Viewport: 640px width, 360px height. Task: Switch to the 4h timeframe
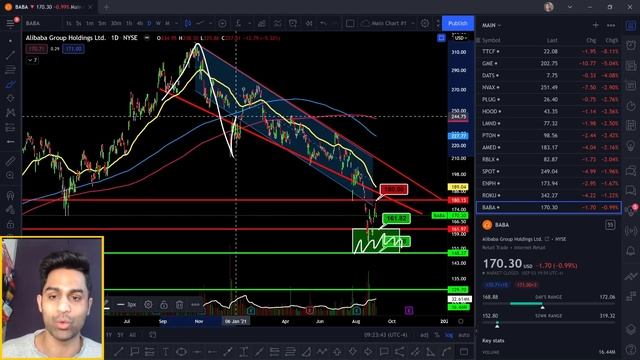point(140,23)
